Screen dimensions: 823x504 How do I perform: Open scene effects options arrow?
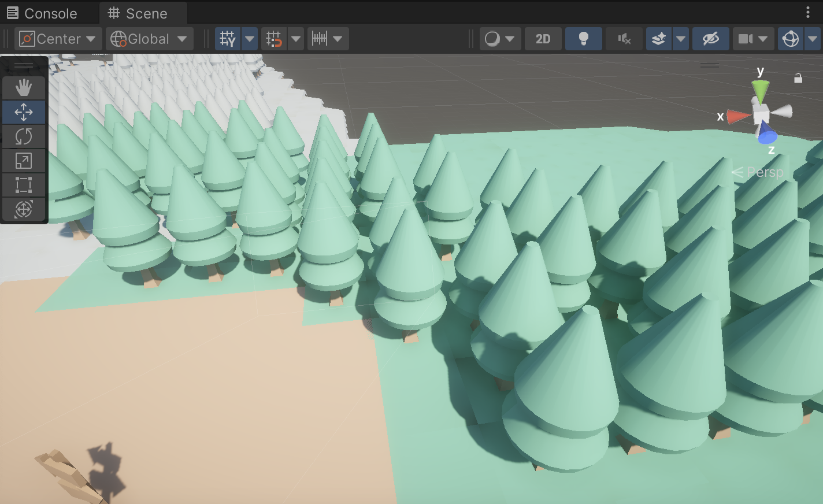coord(681,39)
